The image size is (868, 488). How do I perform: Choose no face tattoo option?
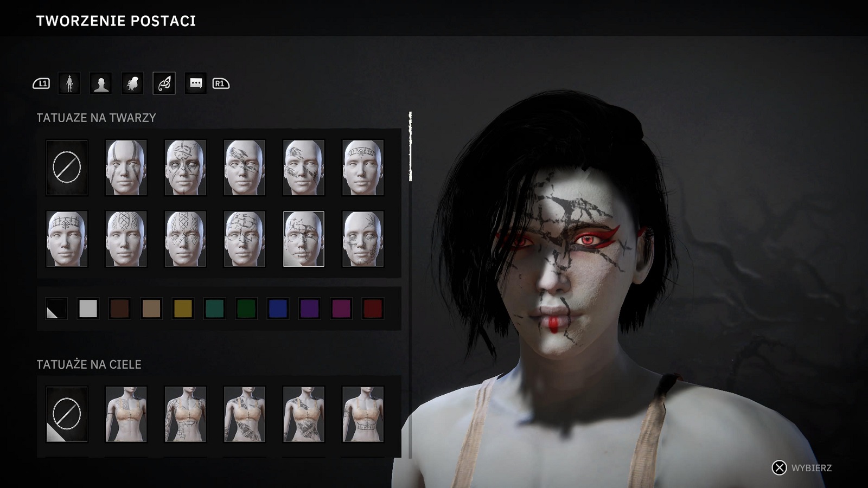coord(67,168)
